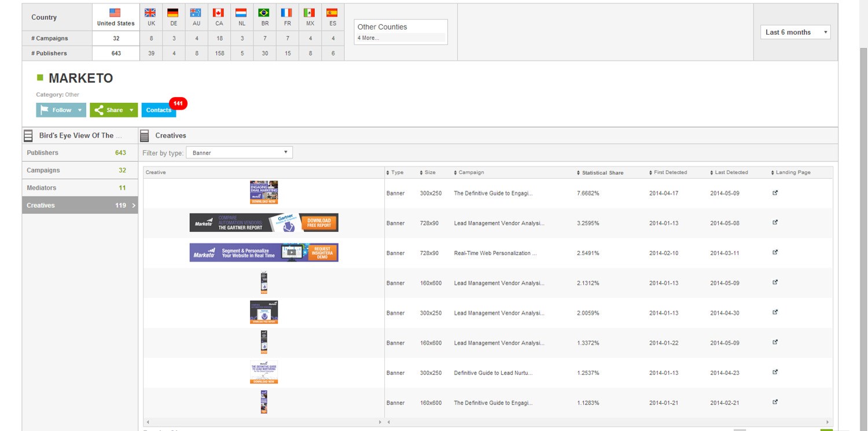Select the Germany (DE) flag
The image size is (868, 431).
point(173,12)
